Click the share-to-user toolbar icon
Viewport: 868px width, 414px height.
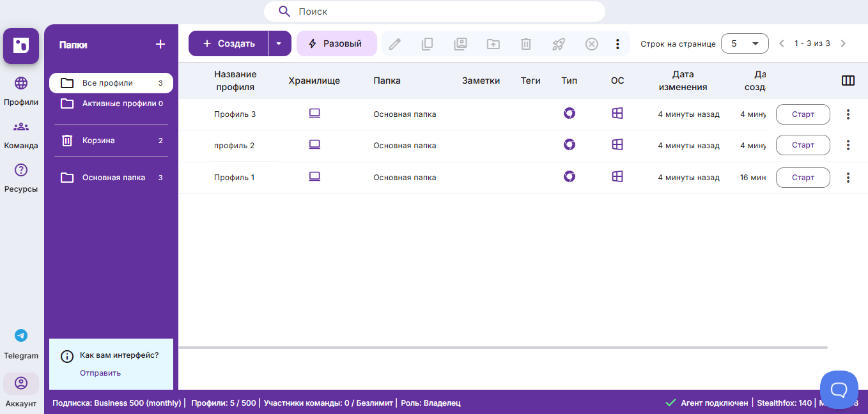click(460, 44)
